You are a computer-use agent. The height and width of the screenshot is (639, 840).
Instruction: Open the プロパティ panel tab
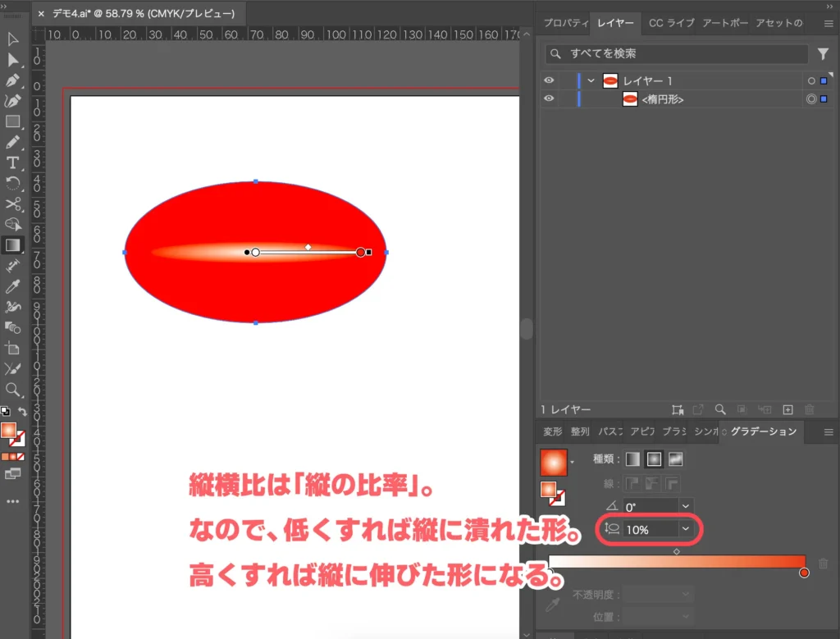[x=566, y=23]
